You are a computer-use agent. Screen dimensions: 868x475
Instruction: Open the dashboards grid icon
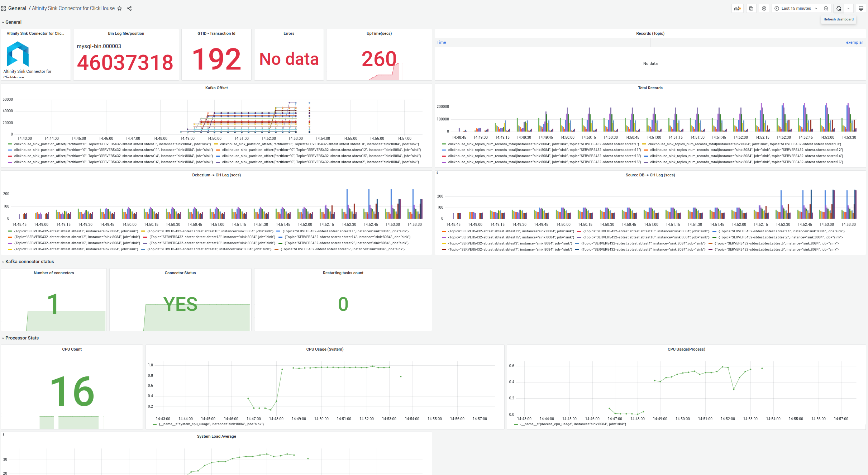click(3, 8)
